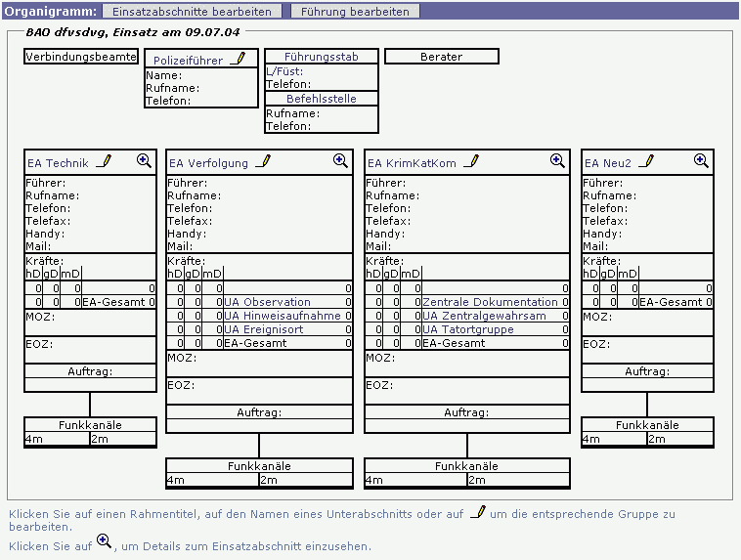This screenshot has height=560, width=741.
Task: Select UA Observation subsection link
Action: [268, 303]
